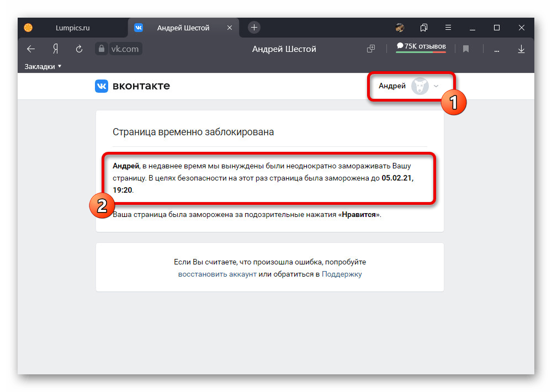Select the Андрей Шестой tab

coord(183,28)
